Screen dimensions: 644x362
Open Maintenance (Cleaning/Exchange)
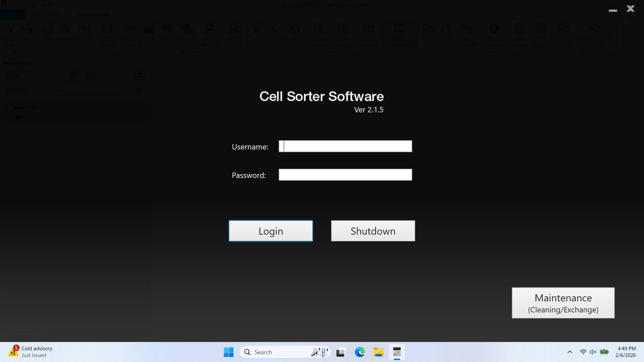563,303
